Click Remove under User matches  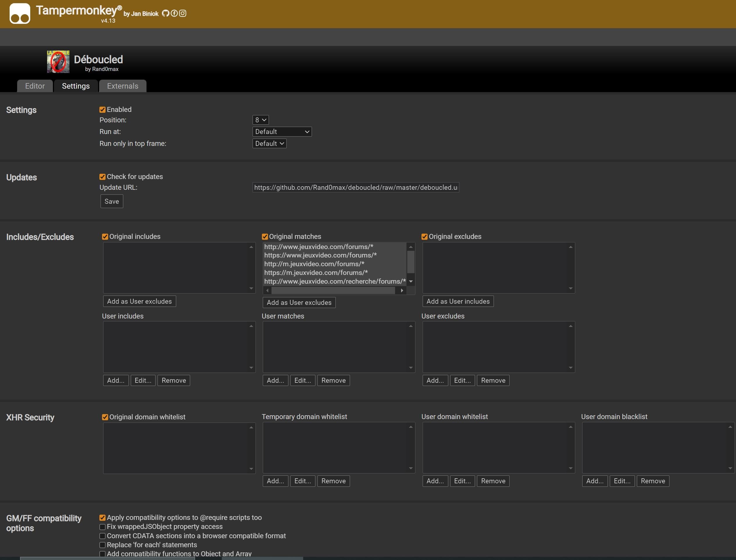333,381
